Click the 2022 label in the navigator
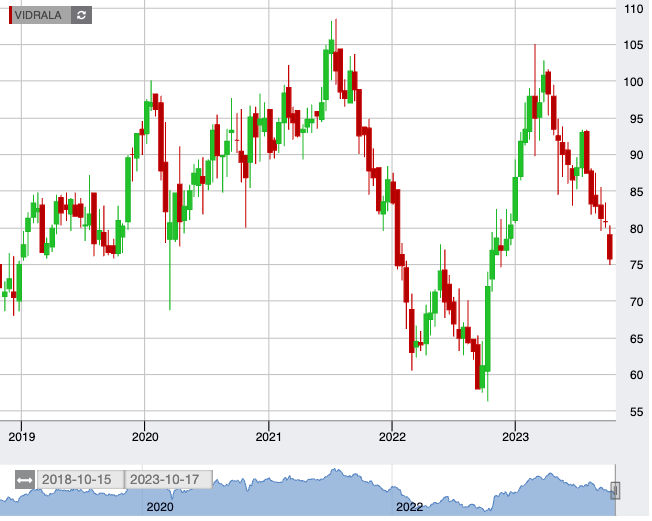 (409, 507)
